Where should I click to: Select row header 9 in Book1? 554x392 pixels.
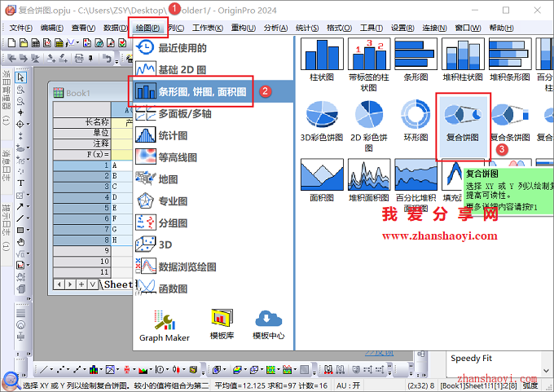click(x=82, y=251)
